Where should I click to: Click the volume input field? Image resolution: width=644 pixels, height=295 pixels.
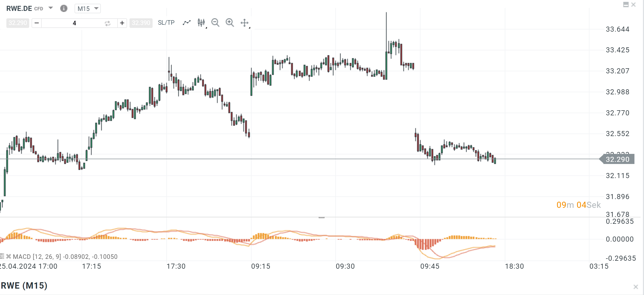coord(74,23)
